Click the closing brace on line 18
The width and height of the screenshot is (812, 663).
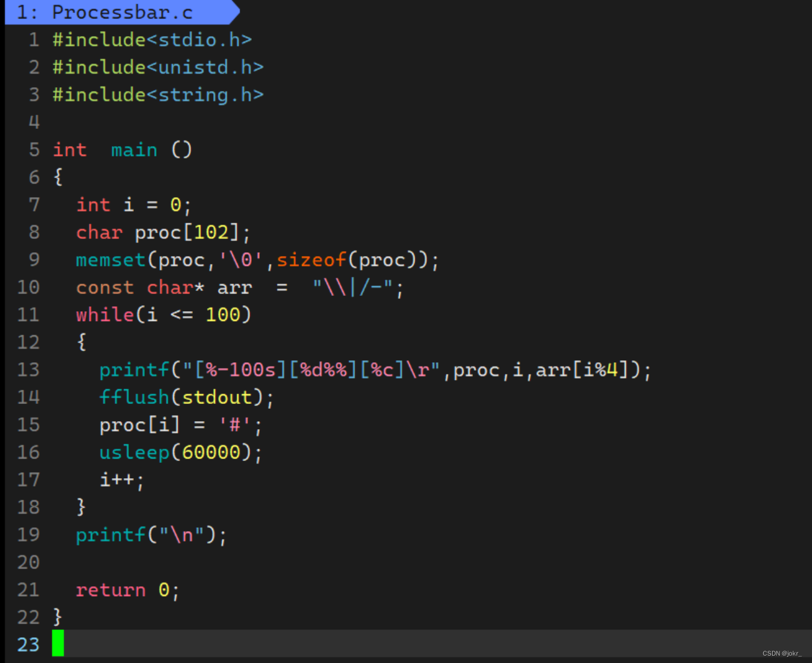pos(81,506)
